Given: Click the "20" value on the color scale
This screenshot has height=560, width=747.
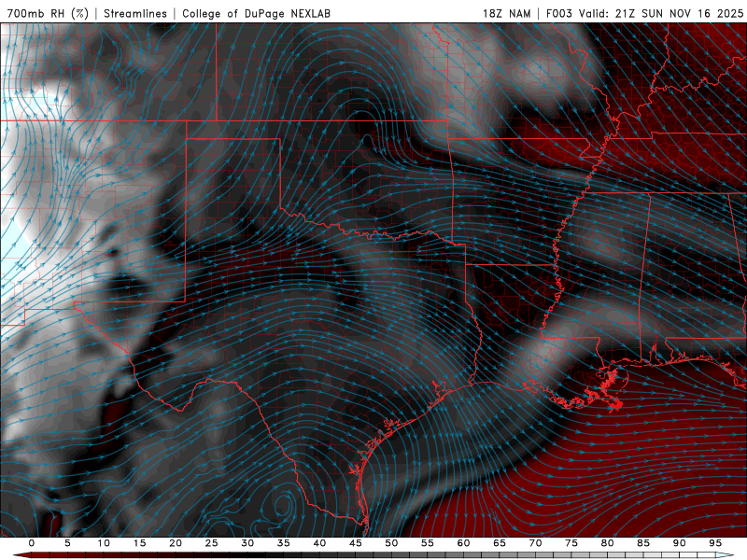Looking at the screenshot, I should [x=176, y=543].
